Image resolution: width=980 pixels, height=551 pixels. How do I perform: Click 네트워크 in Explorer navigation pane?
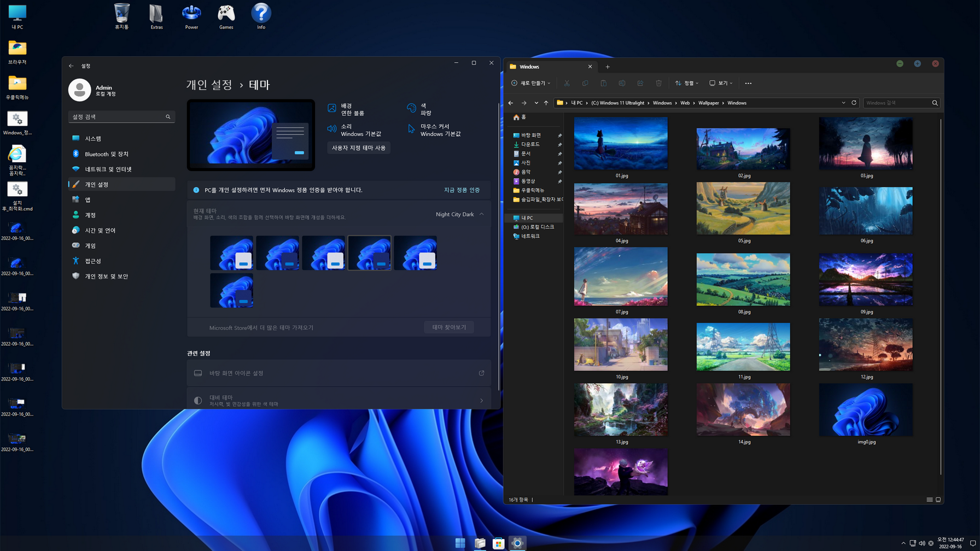pyautogui.click(x=530, y=236)
